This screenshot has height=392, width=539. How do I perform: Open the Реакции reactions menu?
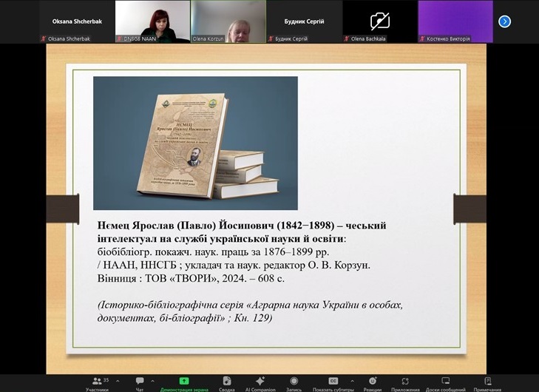pos(373,384)
